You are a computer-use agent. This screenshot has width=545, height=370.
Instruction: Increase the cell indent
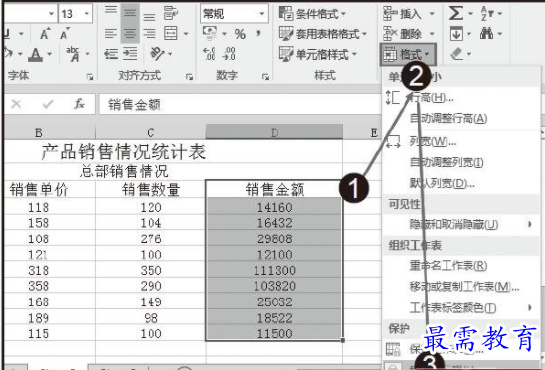click(130, 54)
